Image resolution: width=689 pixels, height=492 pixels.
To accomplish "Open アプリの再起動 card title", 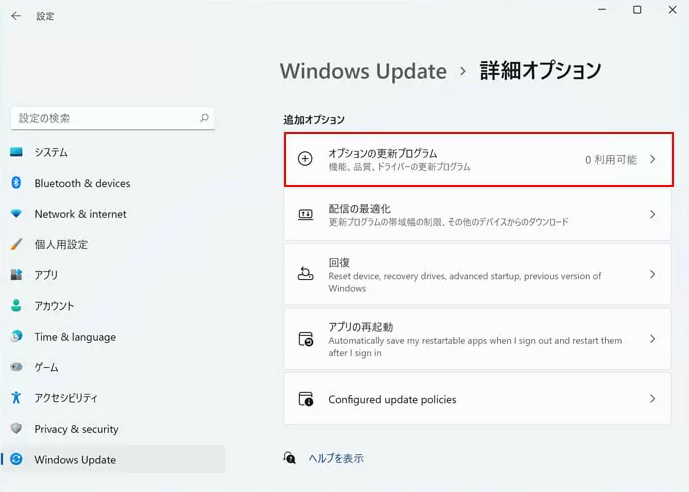I will pos(361,327).
